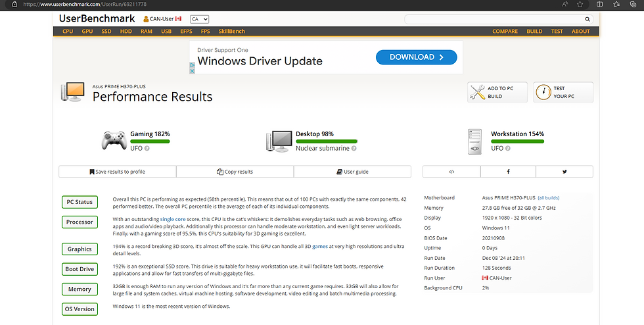Click the PC Status button
Screen dimensions: 644x325
80,202
